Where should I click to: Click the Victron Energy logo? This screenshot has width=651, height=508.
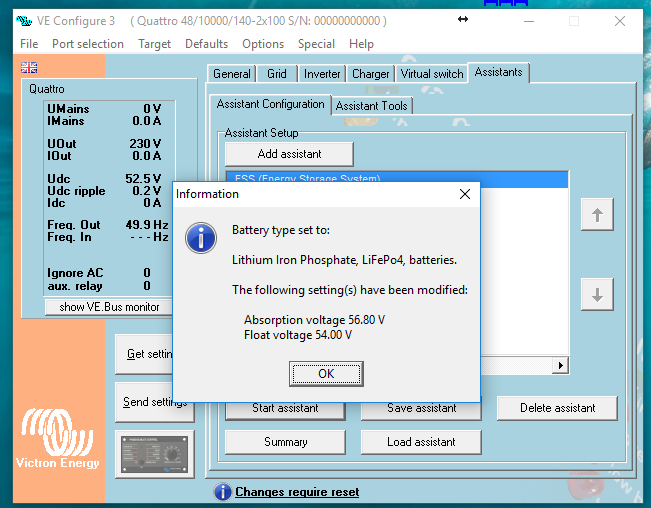pyautogui.click(x=57, y=438)
